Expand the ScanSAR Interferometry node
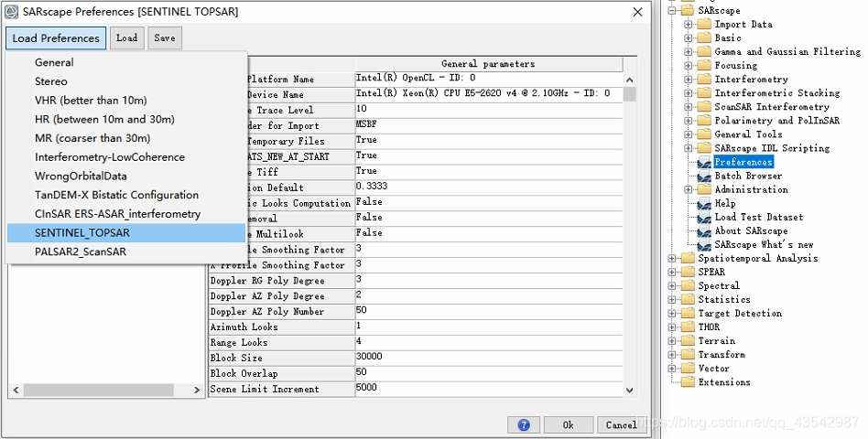Screen dimensions: 868x439 pyautogui.click(x=689, y=107)
